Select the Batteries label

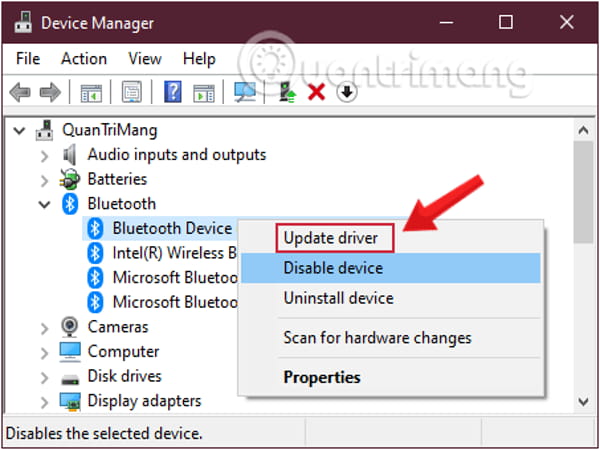click(x=117, y=179)
